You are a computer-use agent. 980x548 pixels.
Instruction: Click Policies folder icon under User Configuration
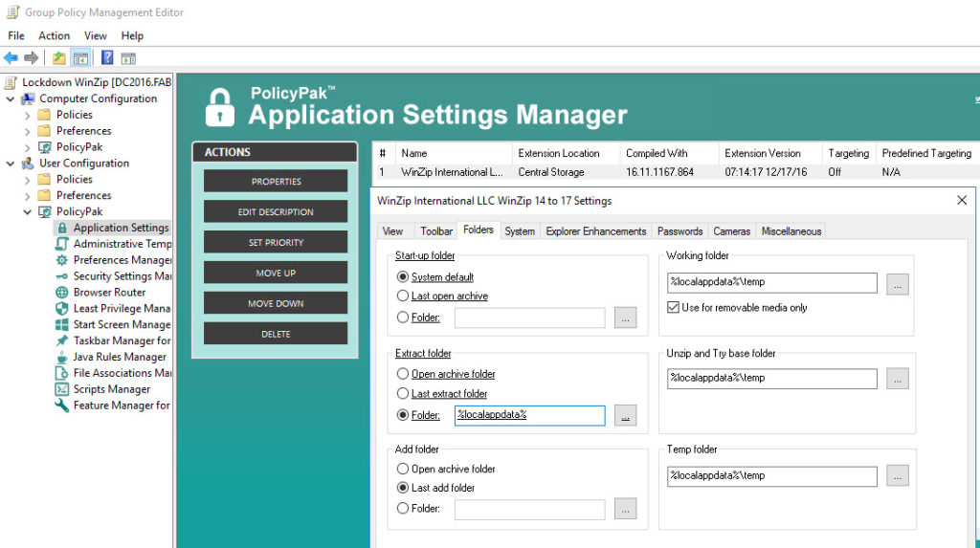44,180
